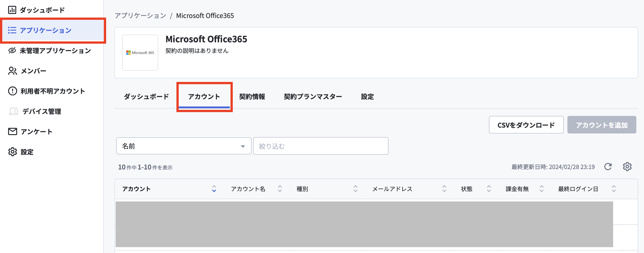Click the 種別 column header text

point(302,189)
